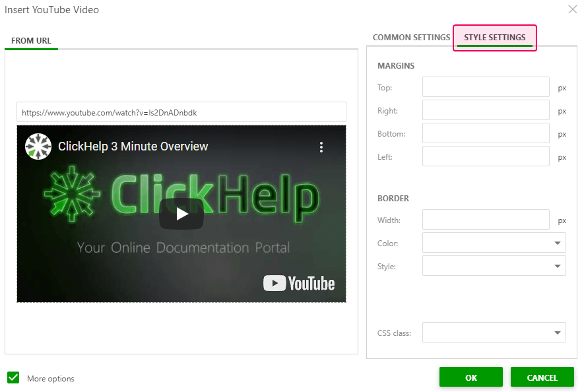Viewport: 582px width, 392px height.
Task: Play the ClickHelp overview video
Action: [181, 214]
